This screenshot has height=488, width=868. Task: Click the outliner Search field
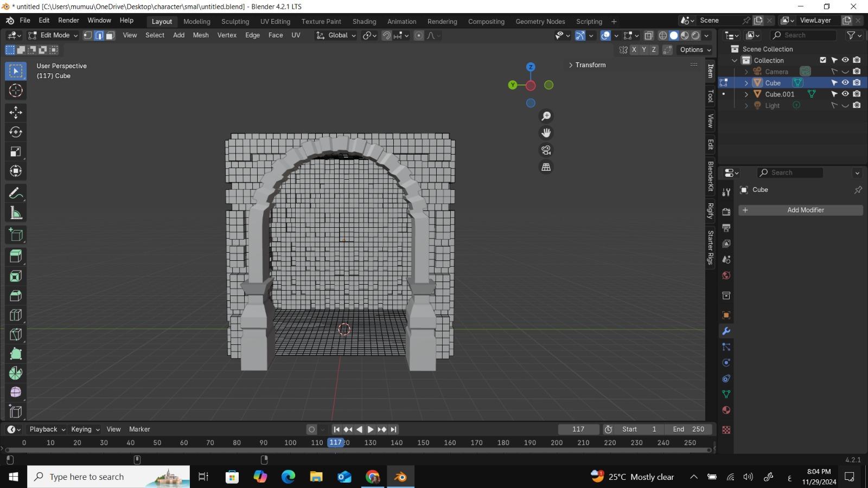click(x=803, y=35)
